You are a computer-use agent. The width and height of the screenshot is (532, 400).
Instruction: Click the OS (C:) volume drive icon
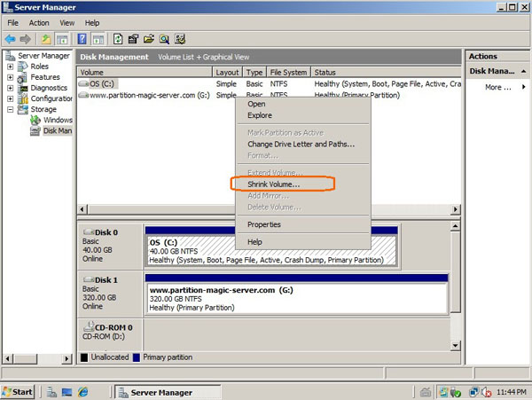[83, 83]
